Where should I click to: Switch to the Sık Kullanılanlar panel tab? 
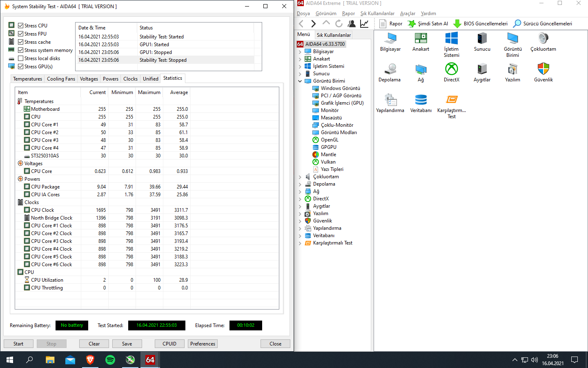coord(334,35)
